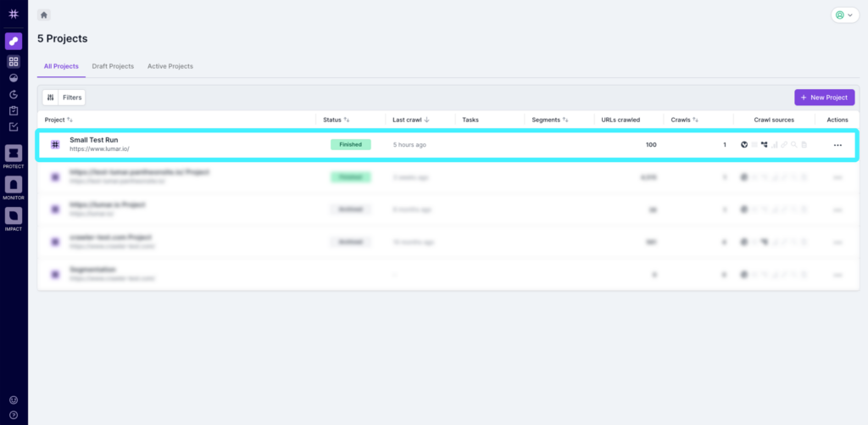868x425 pixels.
Task: Click the Crawl sources column header
Action: pos(774,120)
